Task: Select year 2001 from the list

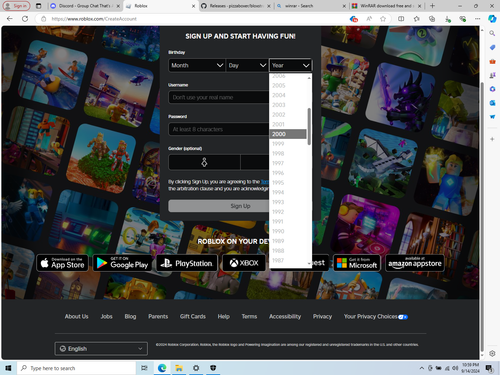Action: [x=288, y=124]
